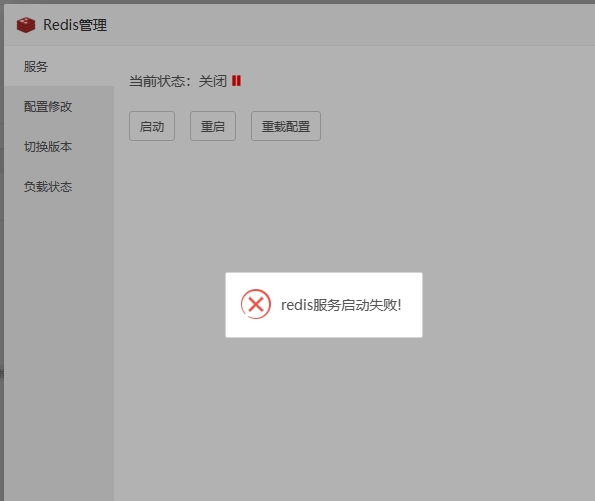
Task: Click the redis服务启动失败! message text
Action: pos(341,305)
